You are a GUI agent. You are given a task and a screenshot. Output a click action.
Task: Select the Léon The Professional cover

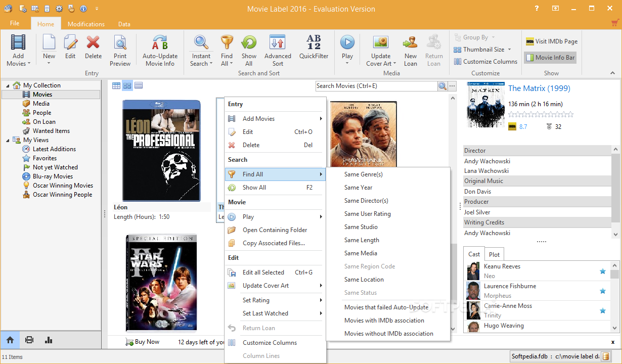pyautogui.click(x=162, y=151)
